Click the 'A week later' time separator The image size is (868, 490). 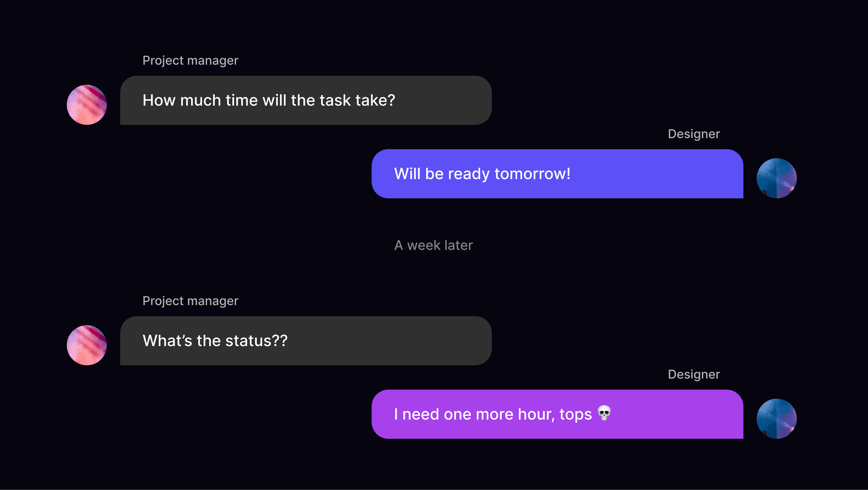(433, 245)
